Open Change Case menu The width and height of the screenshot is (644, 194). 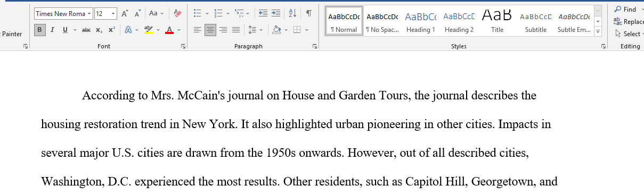coord(157,13)
